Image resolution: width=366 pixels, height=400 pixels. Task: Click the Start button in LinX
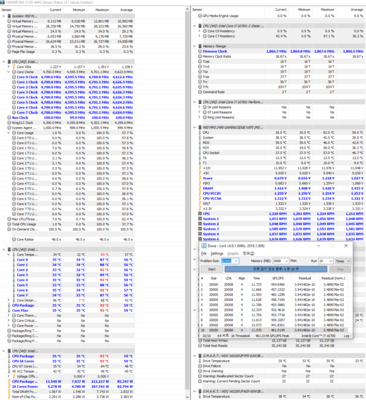(211, 269)
